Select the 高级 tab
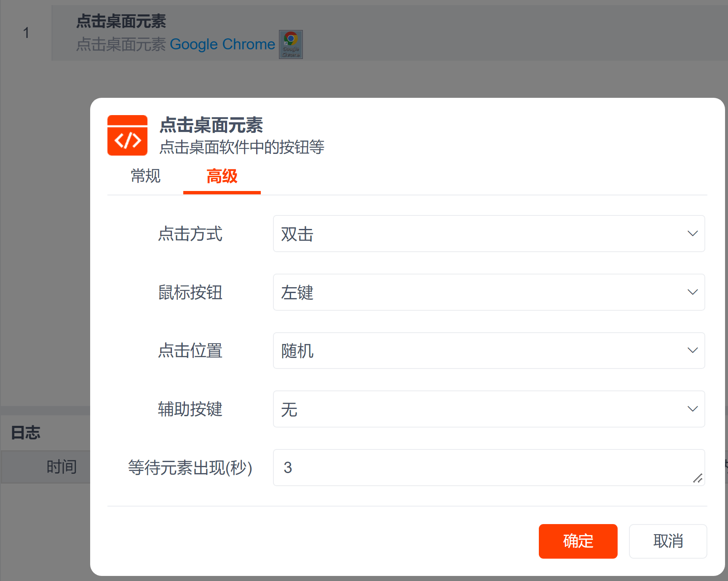 (x=222, y=176)
